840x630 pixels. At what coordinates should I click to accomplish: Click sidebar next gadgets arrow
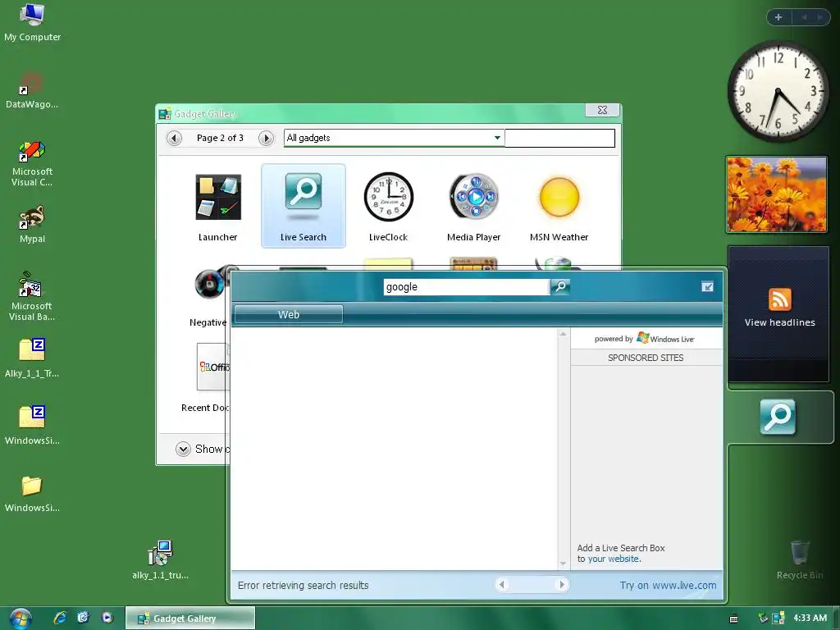[x=819, y=17]
